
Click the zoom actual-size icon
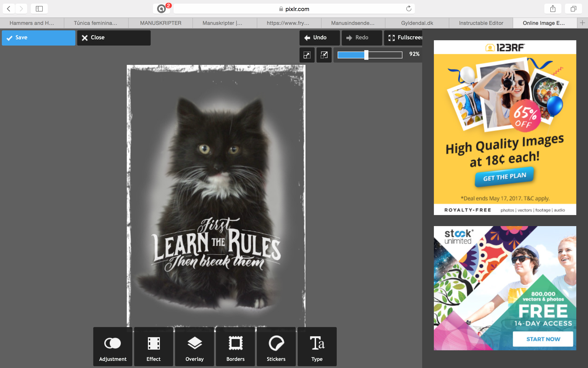324,55
